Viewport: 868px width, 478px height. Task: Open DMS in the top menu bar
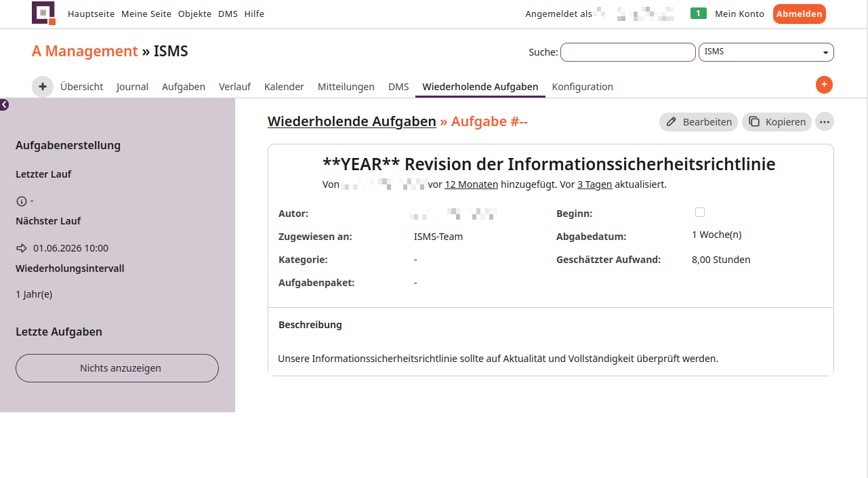228,14
